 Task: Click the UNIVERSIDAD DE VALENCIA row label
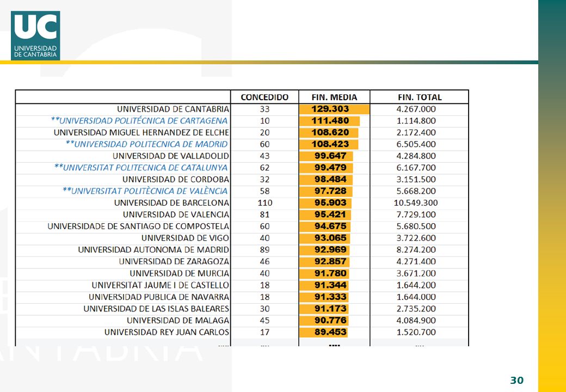pyautogui.click(x=176, y=215)
